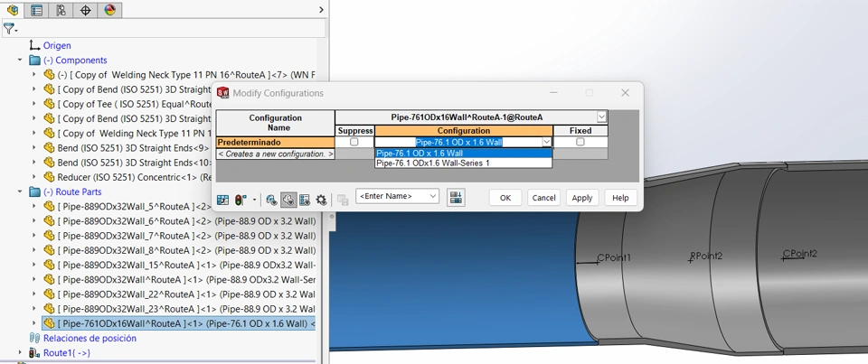Expand the Route1 item
Viewport: 868px width, 364px height.
(x=20, y=352)
